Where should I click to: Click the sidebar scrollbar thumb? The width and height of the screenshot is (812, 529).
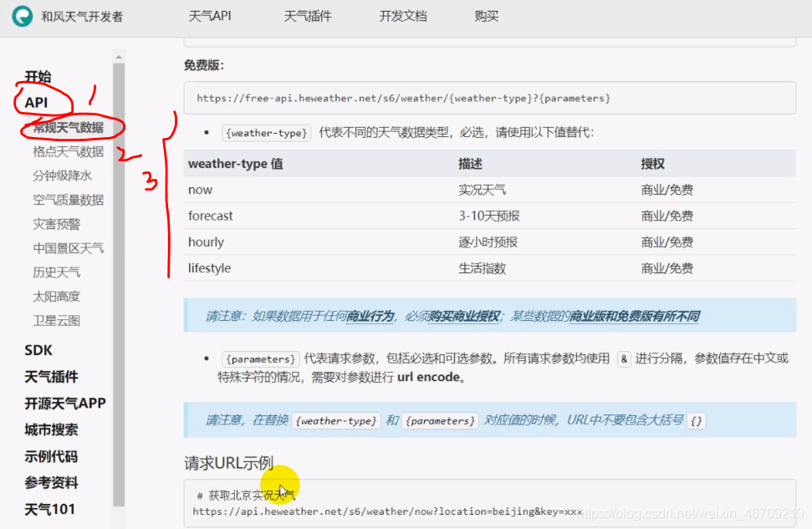tap(119, 285)
